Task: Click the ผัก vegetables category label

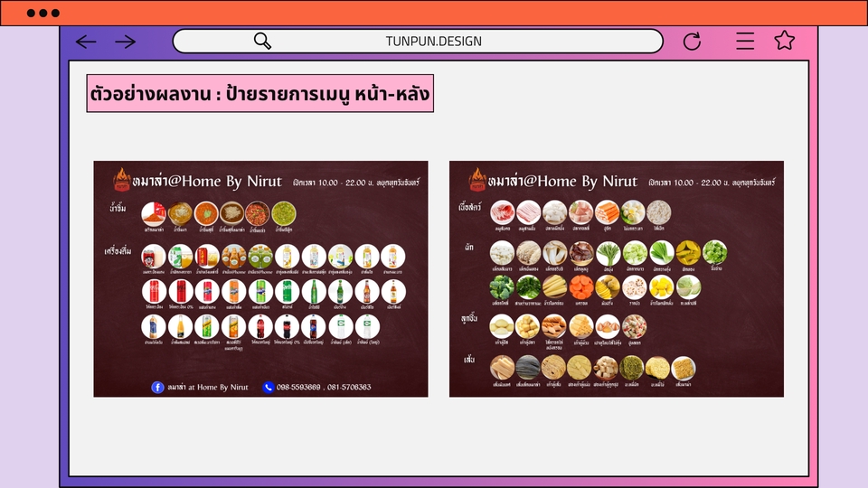Action: [469, 248]
